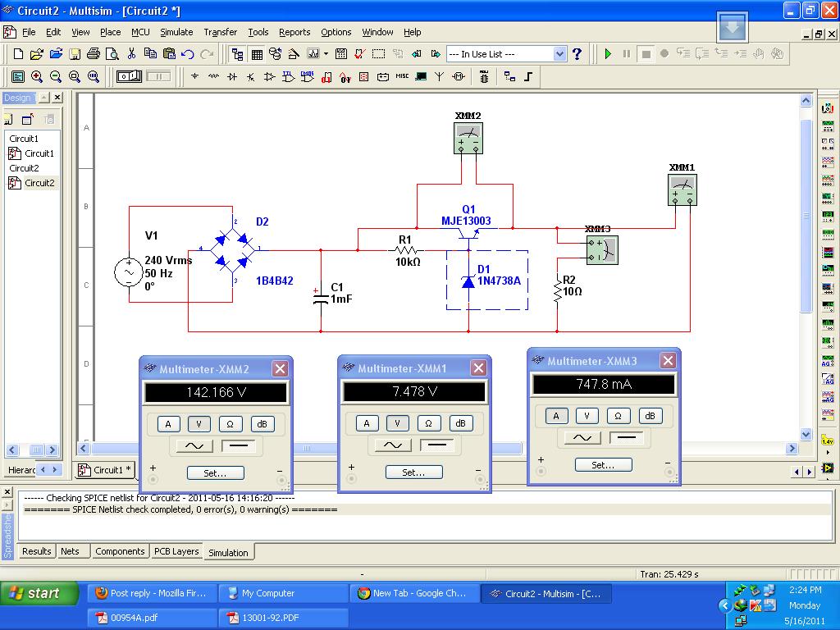The height and width of the screenshot is (630, 840).
Task: Select Circuit1 in the design tree
Action: 39,153
